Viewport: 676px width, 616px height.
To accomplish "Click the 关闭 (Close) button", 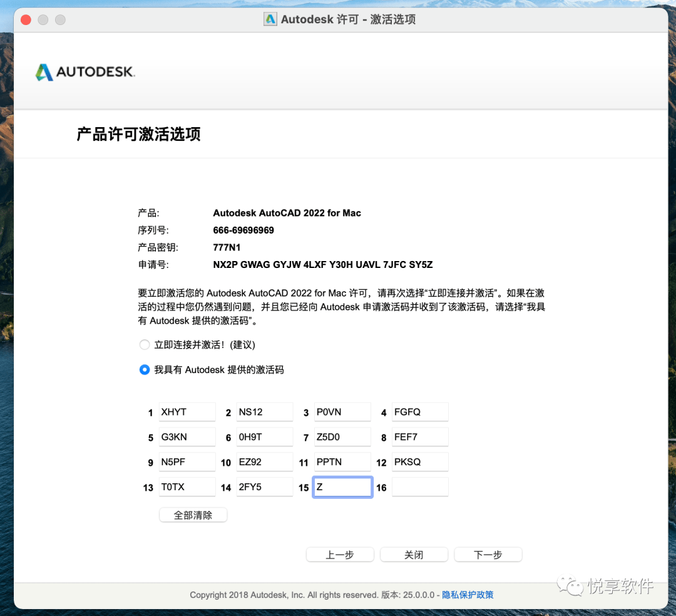I will click(414, 555).
